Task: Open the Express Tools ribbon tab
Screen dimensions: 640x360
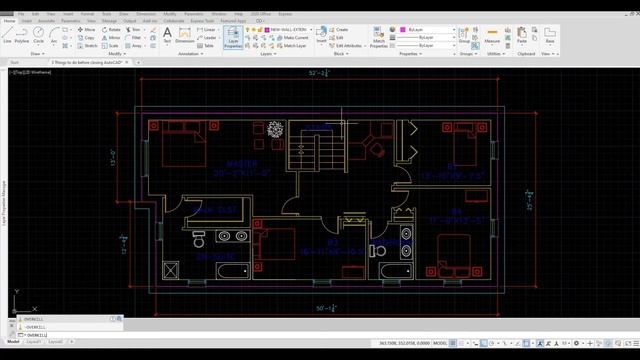Action: tap(202, 21)
